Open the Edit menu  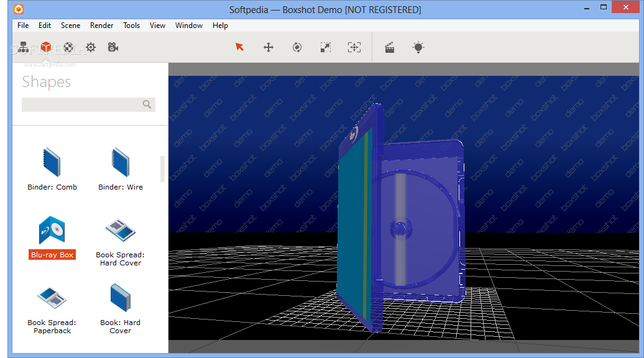click(45, 25)
